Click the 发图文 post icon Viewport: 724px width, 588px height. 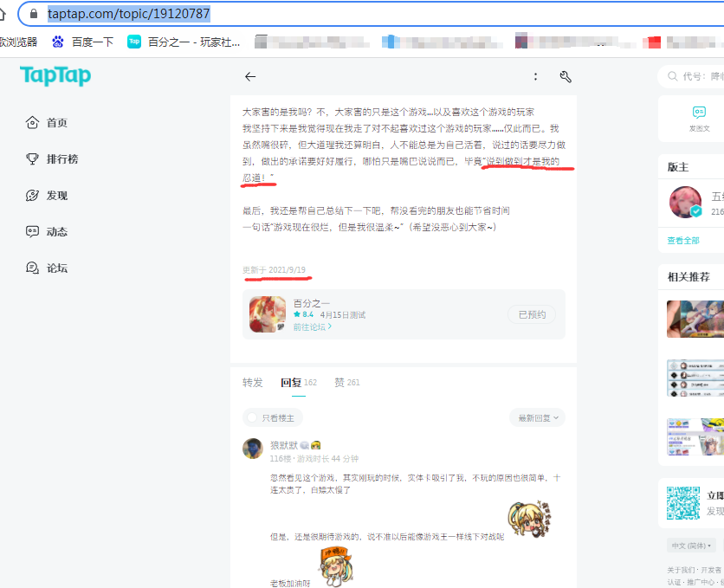[x=699, y=113]
